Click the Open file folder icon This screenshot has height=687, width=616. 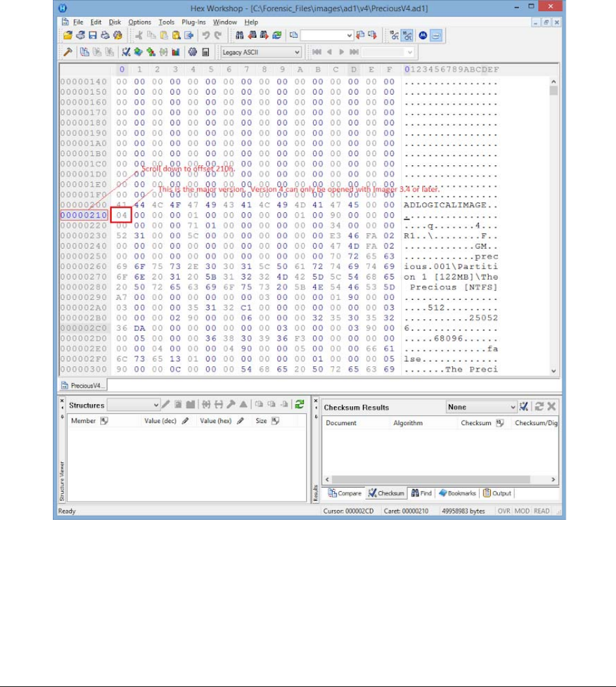68,35
